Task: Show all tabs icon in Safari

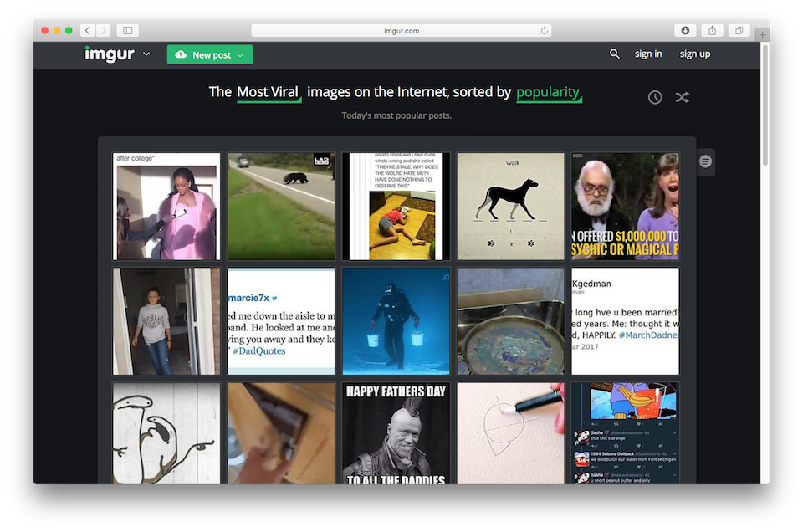Action: [739, 31]
